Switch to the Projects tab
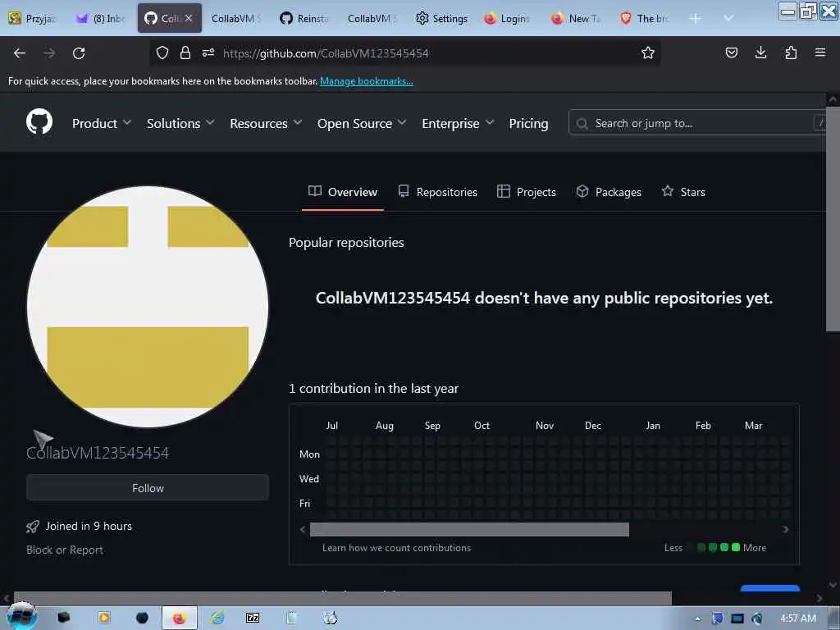840x630 pixels. [x=527, y=192]
